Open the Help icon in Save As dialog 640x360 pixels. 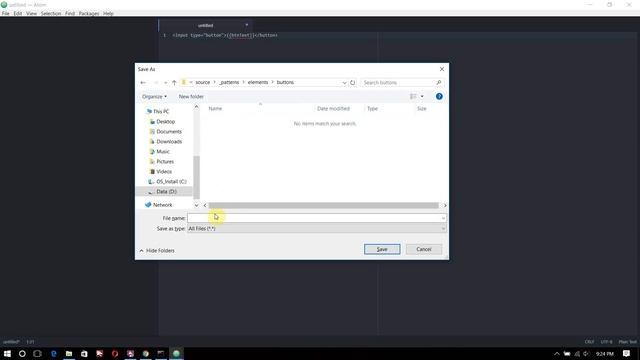[439, 96]
